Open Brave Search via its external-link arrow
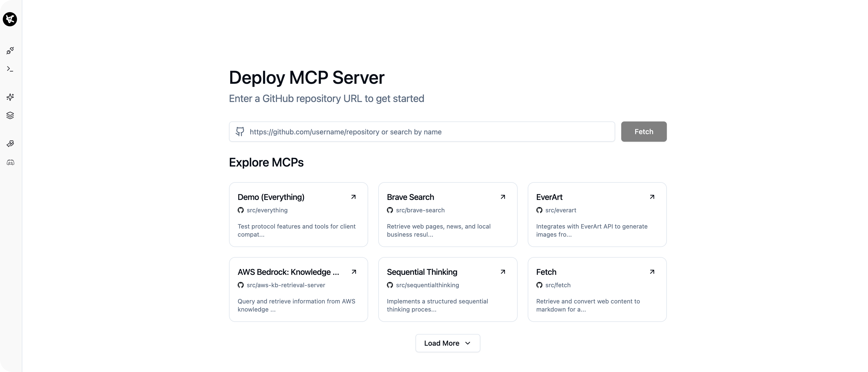Viewport: 868px width, 372px height. [x=503, y=197]
